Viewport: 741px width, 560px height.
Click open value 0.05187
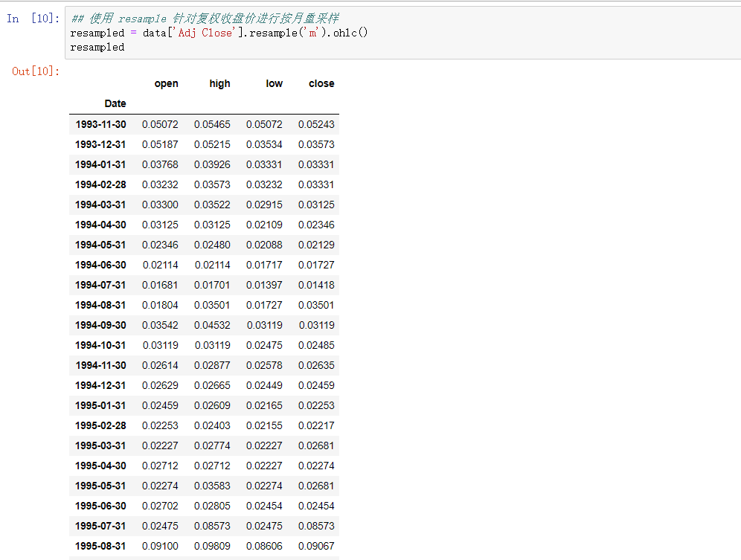click(160, 144)
